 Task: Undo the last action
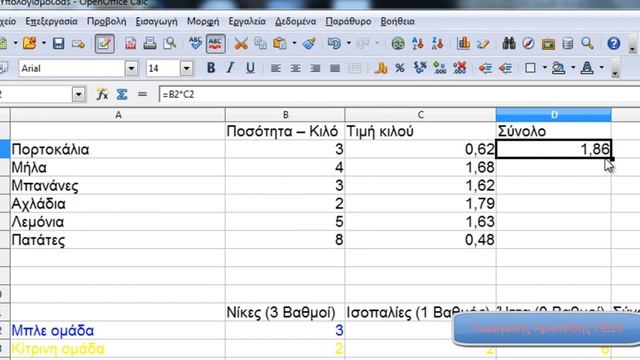(334, 43)
